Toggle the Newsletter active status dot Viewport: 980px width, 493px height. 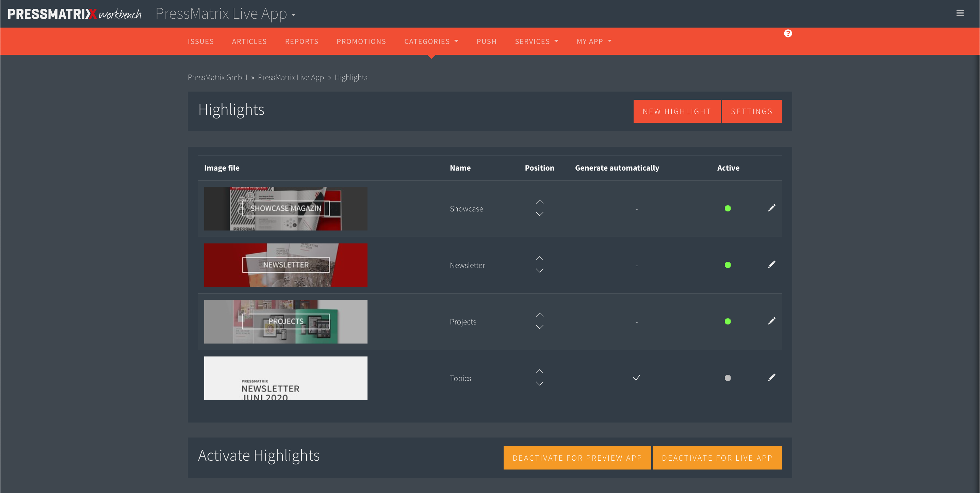coord(728,265)
